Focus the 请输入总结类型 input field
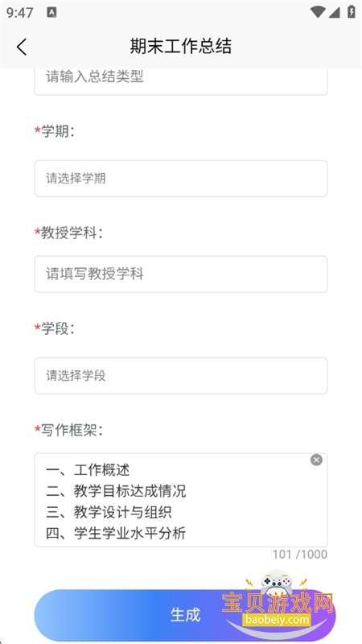 click(180, 80)
